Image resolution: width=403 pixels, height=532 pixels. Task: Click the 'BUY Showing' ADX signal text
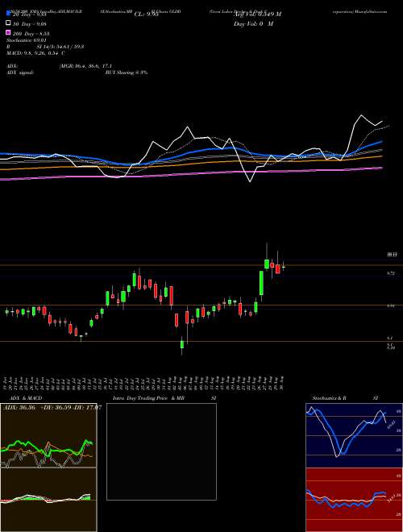(x=127, y=73)
